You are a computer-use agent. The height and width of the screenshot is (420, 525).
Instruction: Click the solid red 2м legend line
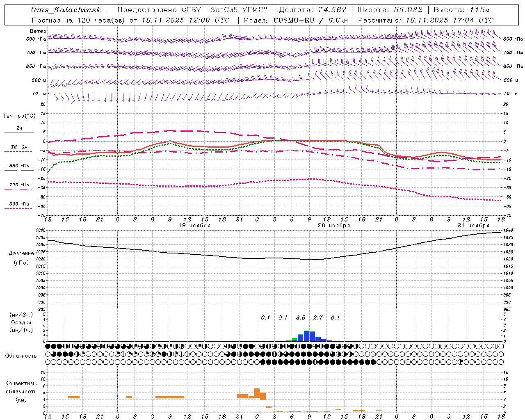(x=19, y=132)
